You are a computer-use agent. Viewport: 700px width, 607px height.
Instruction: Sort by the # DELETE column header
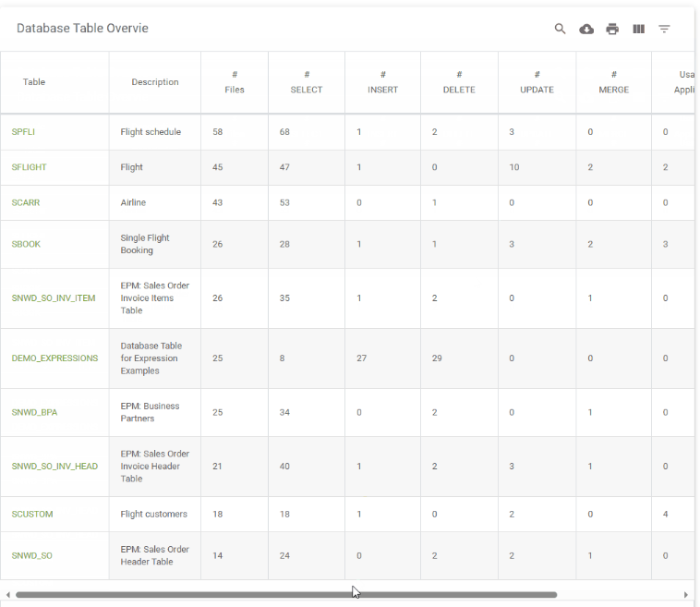pyautogui.click(x=459, y=82)
